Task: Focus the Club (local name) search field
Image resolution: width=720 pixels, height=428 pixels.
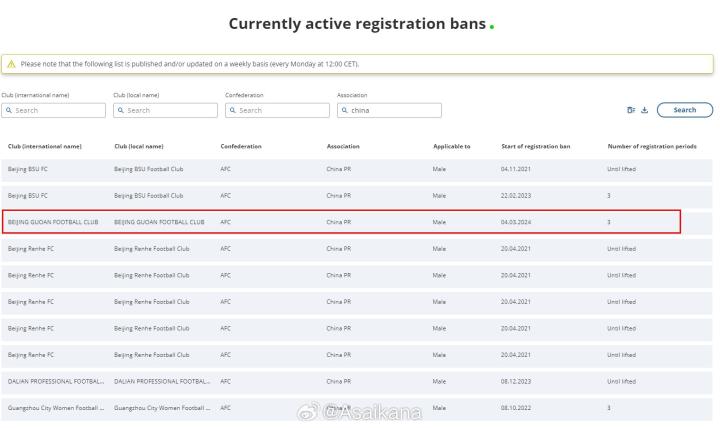Action: (172, 111)
